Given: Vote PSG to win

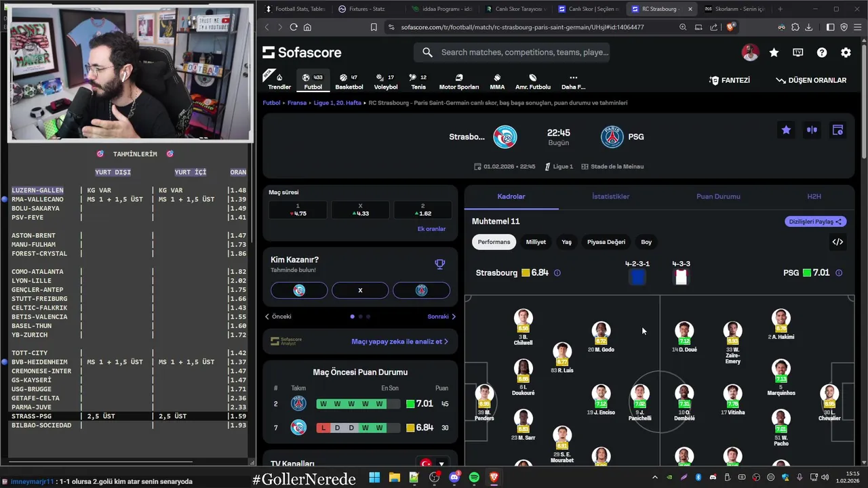Looking at the screenshot, I should (x=421, y=290).
